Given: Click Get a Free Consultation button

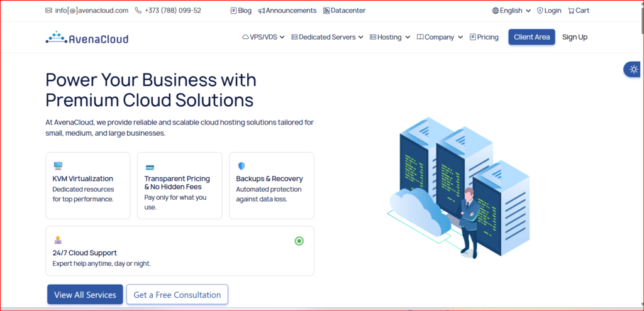Looking at the screenshot, I should pyautogui.click(x=177, y=295).
